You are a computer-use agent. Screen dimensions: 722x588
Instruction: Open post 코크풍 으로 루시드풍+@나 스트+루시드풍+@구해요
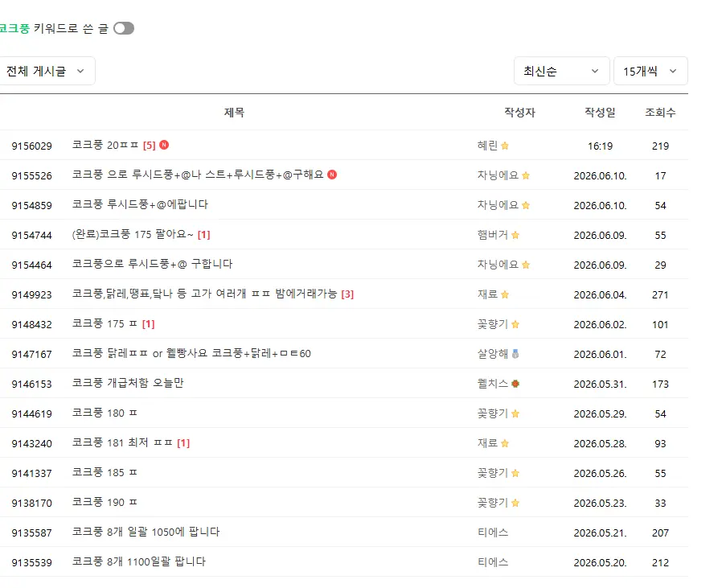pyautogui.click(x=198, y=175)
